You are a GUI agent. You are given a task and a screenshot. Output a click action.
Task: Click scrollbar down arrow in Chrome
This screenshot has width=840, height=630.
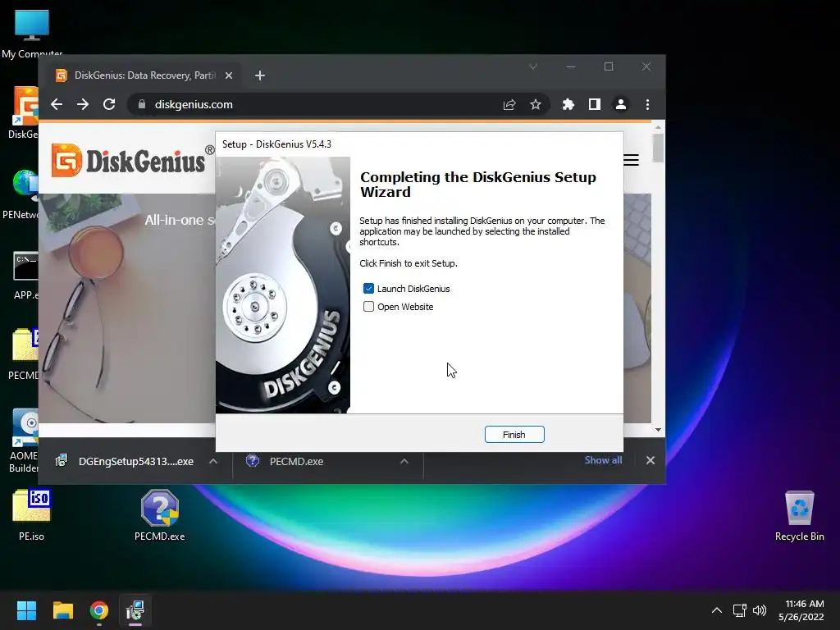tap(659, 430)
